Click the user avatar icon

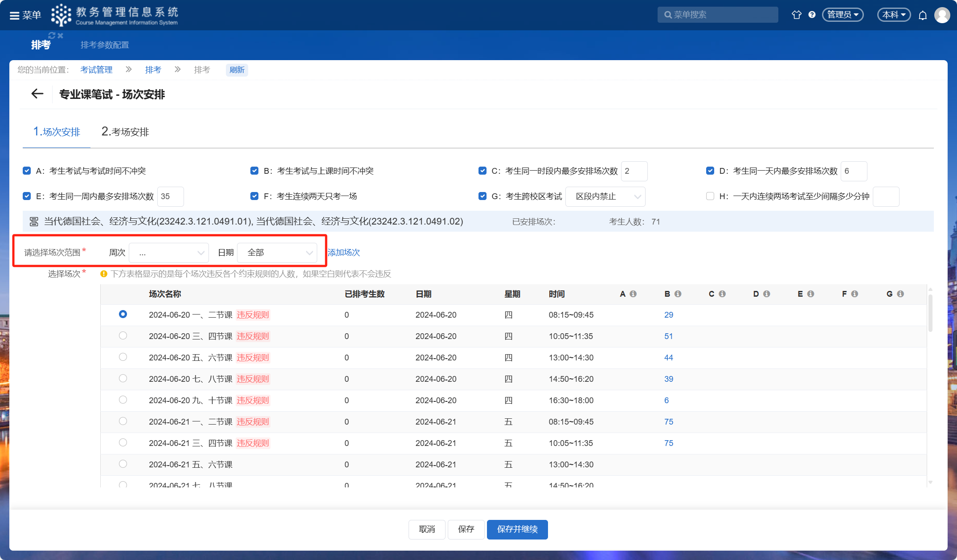point(942,15)
